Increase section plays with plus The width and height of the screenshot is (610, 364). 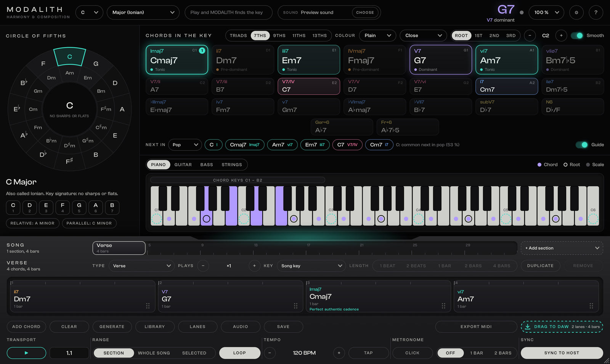tap(254, 266)
